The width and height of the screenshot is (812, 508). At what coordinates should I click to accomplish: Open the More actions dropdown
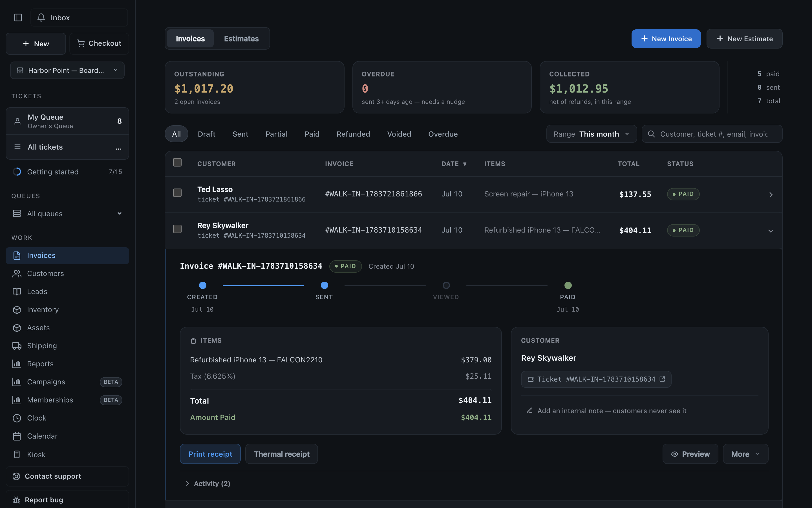(x=745, y=454)
